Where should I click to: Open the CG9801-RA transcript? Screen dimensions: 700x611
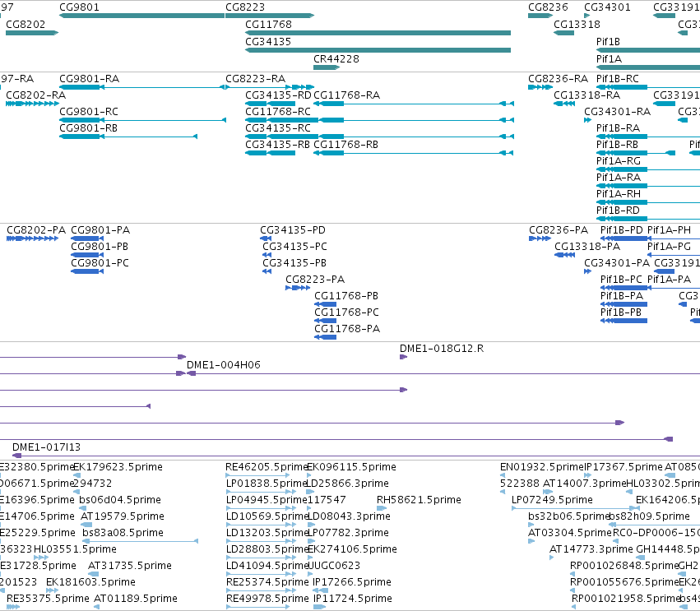142,87
